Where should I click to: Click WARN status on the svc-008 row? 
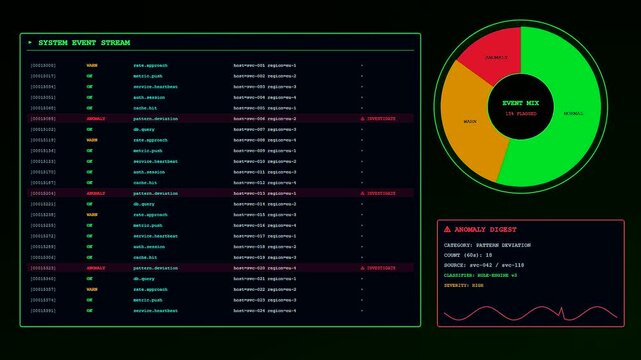coord(92,140)
